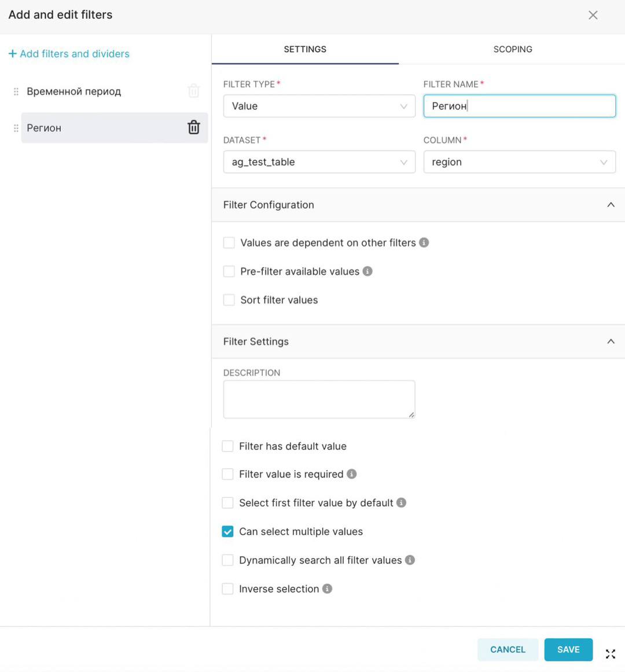Click into the Description text area
The width and height of the screenshot is (625, 672).
(319, 399)
